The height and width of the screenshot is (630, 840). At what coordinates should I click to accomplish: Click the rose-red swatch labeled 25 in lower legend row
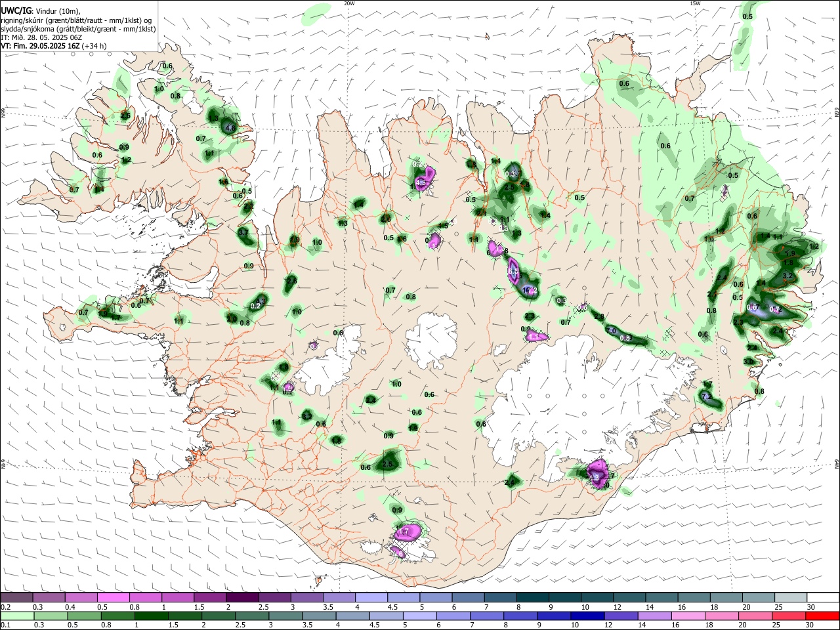pos(790,616)
